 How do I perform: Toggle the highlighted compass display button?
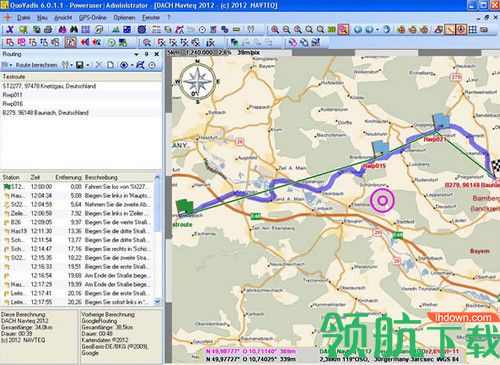[x=461, y=30]
